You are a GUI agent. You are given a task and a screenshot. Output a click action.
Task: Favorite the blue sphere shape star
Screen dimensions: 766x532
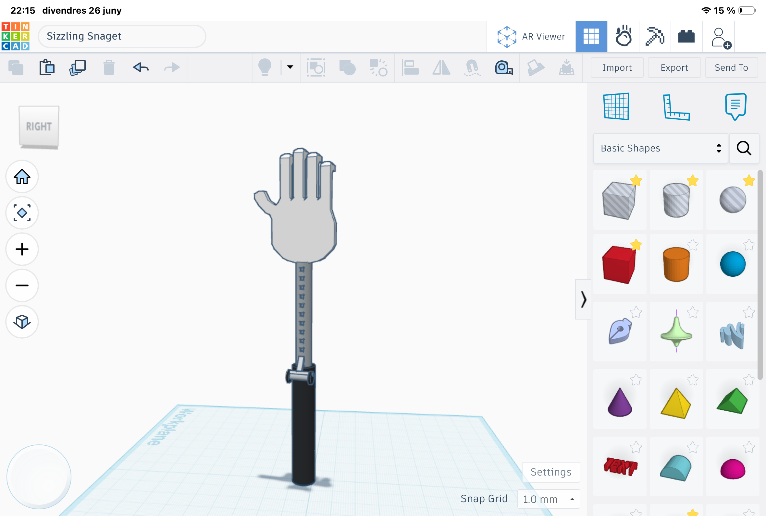[x=749, y=245]
